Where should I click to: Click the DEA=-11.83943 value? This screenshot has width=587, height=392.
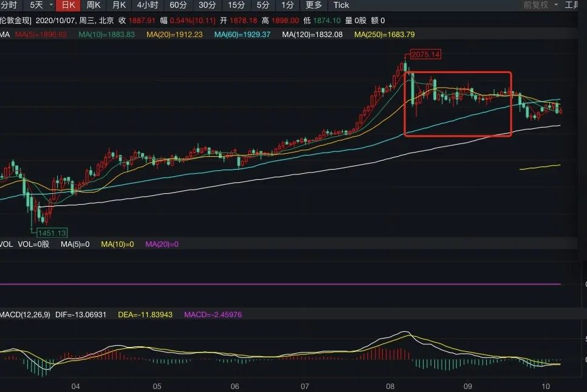(x=145, y=315)
